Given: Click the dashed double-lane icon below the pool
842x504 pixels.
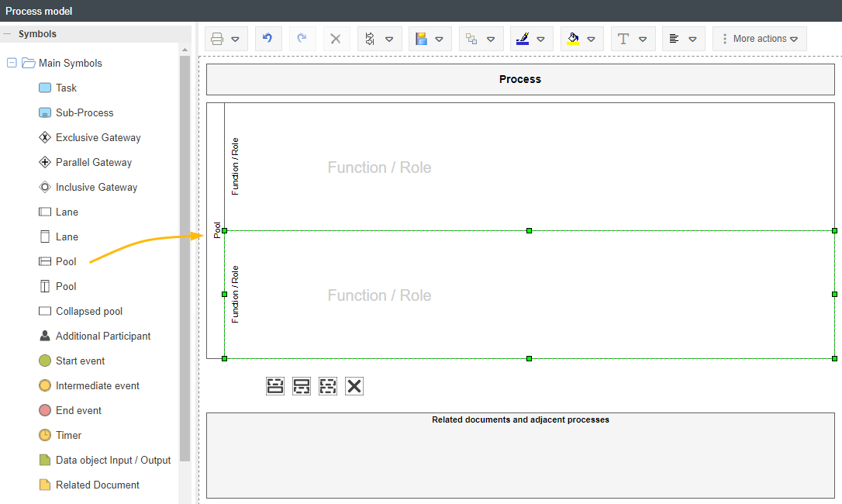Looking at the screenshot, I should pyautogui.click(x=328, y=386).
